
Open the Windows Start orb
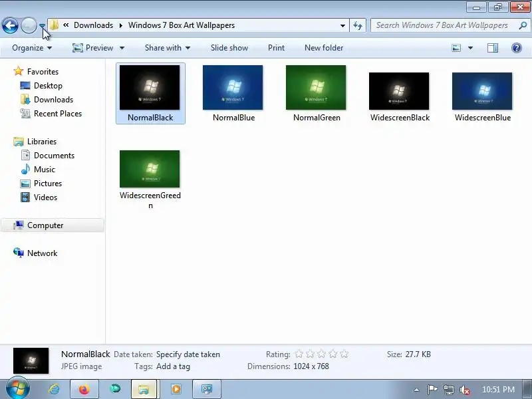click(x=18, y=389)
